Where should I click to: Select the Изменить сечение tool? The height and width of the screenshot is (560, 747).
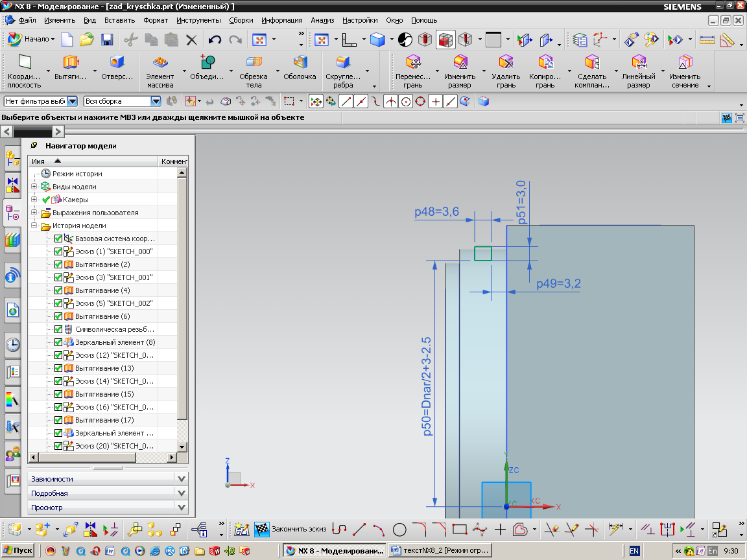685,71
